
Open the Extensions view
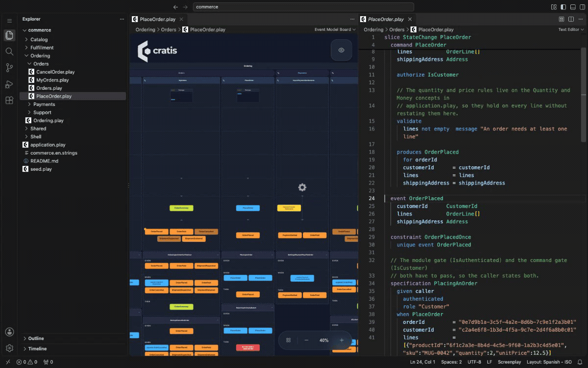9,100
